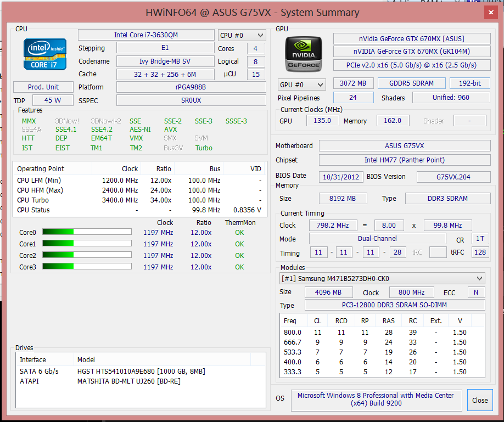Click the PCIe v2.0 x16 bus field
Viewport: 504px width, 422px height.
click(x=412, y=65)
